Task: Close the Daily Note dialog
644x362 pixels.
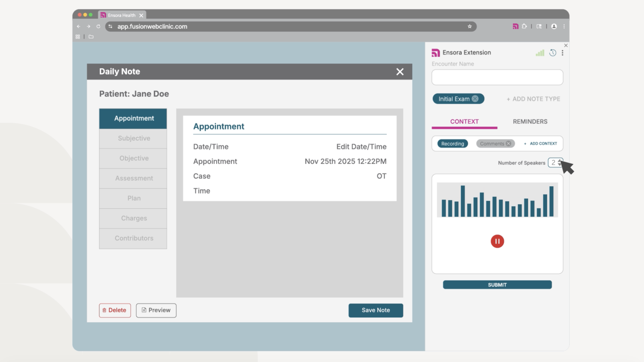Action: click(x=400, y=72)
